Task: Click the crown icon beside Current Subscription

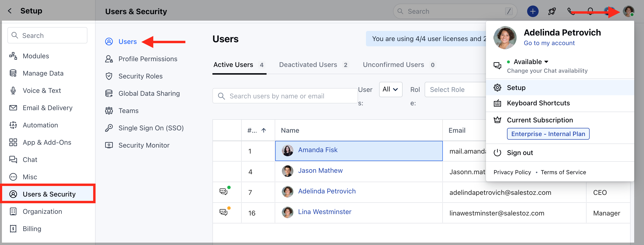Action: pos(497,120)
